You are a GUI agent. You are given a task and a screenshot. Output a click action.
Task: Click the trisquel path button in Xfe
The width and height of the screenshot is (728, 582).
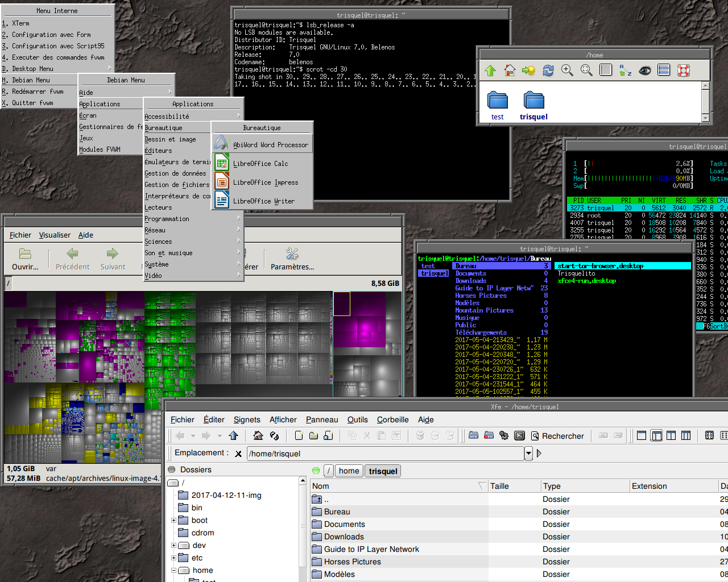383,471
